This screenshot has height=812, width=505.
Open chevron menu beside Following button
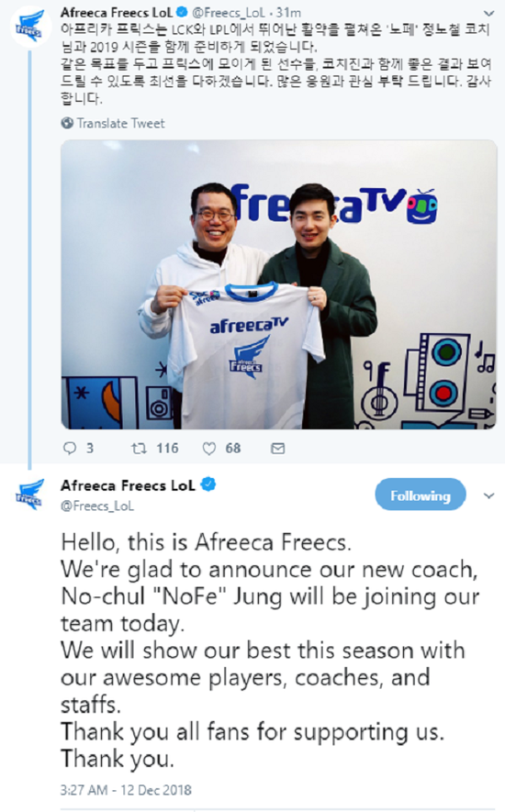point(488,495)
